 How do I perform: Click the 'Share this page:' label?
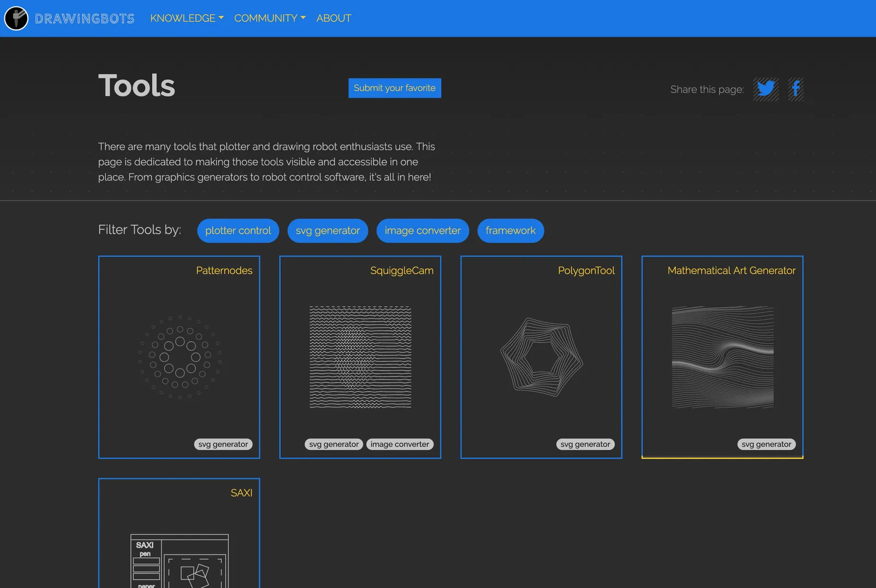pos(707,89)
